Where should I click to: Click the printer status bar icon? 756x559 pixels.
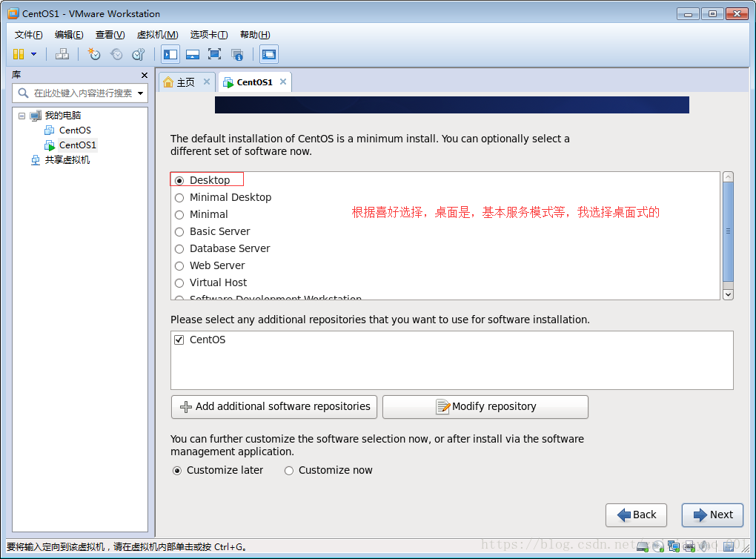click(689, 546)
